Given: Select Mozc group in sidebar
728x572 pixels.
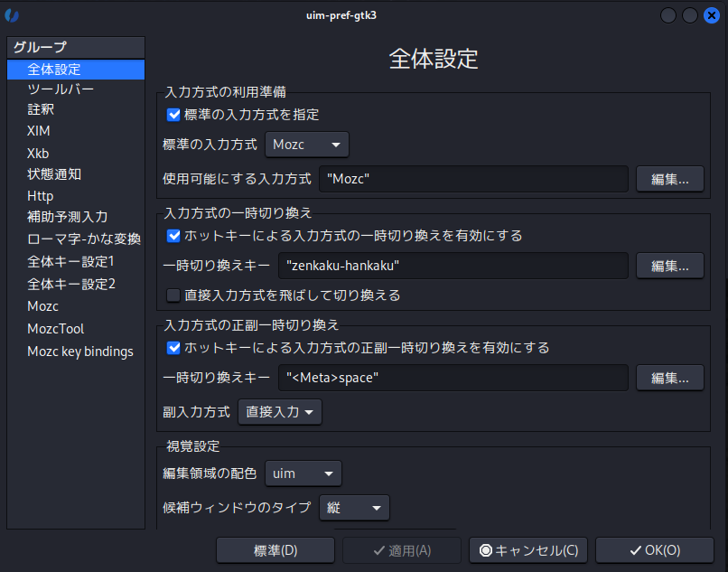Looking at the screenshot, I should pyautogui.click(x=76, y=306).
